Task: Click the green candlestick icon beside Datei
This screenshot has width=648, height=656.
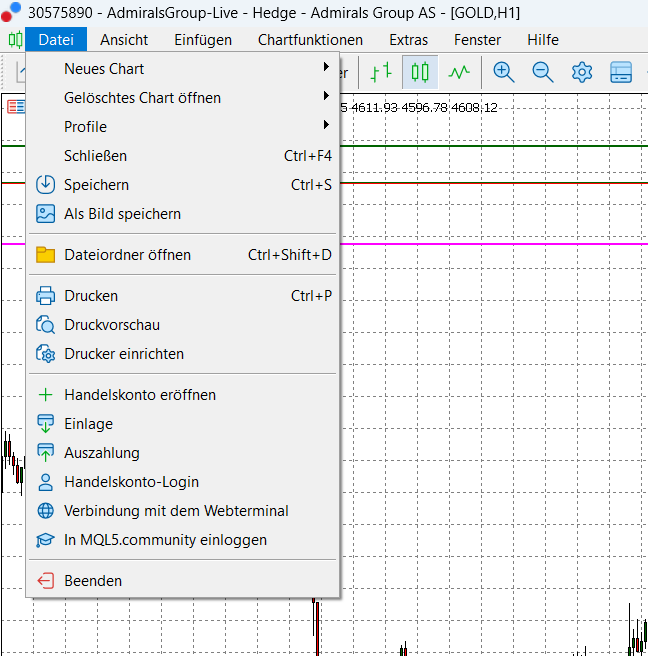Action: click(x=15, y=40)
